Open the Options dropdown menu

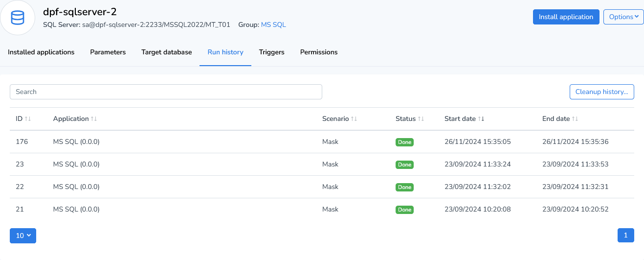[x=623, y=17]
